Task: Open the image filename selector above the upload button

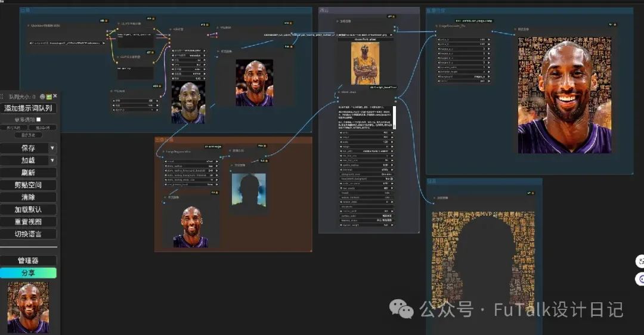Action: coord(365,35)
